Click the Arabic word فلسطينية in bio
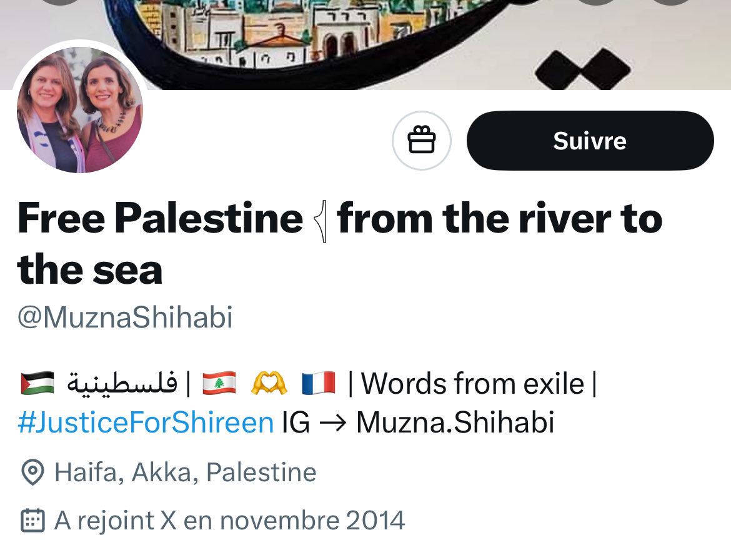 pyautogui.click(x=122, y=384)
